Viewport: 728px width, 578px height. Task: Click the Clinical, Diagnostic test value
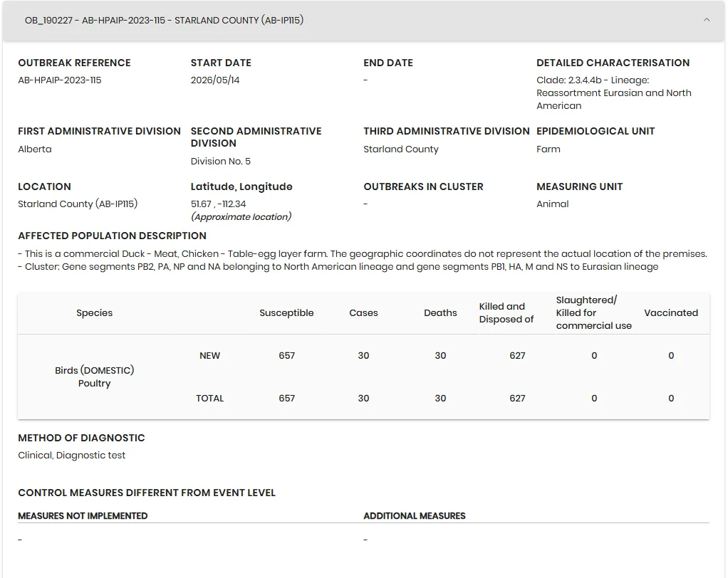click(71, 456)
